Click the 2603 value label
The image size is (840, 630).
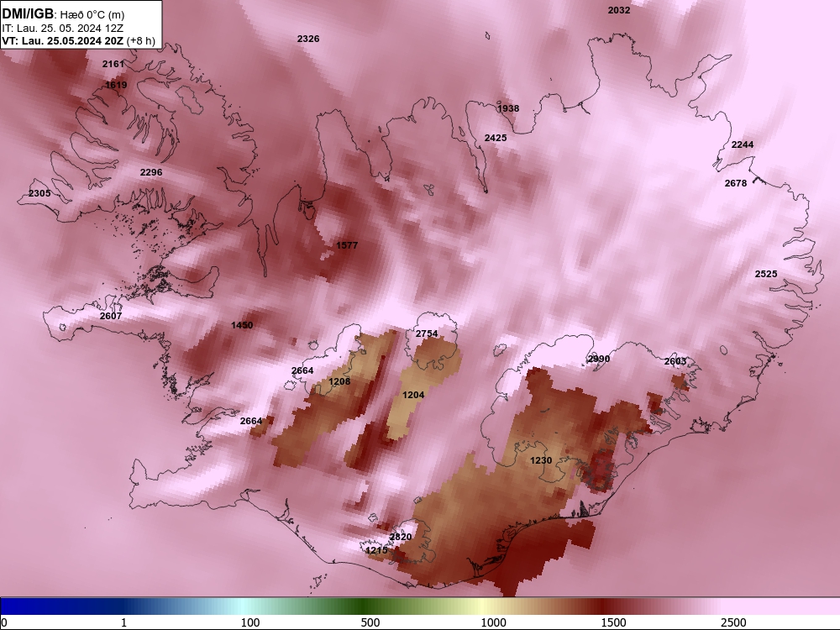pyautogui.click(x=675, y=361)
